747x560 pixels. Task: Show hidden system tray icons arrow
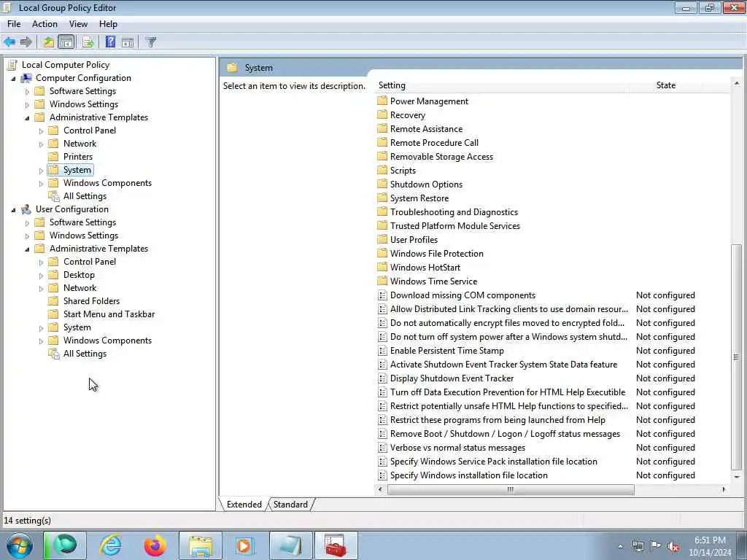[620, 547]
